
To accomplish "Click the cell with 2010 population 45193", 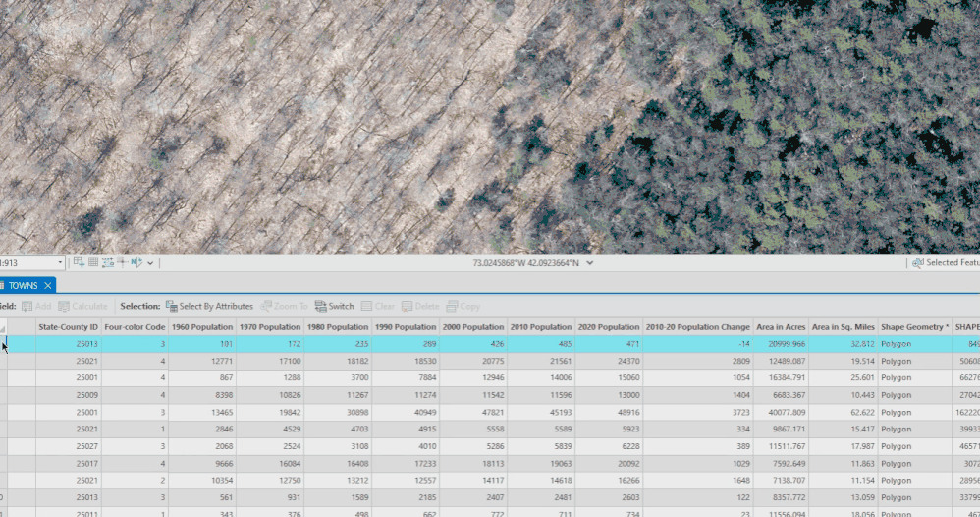I will 541,413.
